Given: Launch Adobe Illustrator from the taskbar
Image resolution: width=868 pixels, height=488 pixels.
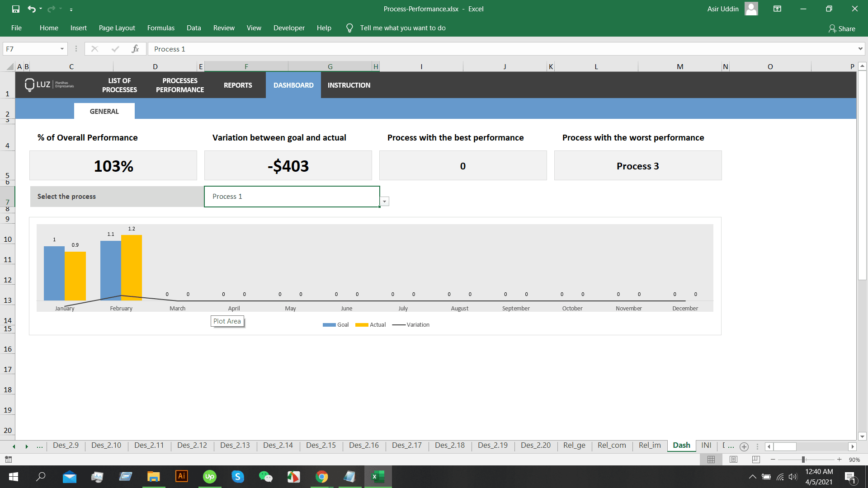Looking at the screenshot, I should (x=181, y=477).
